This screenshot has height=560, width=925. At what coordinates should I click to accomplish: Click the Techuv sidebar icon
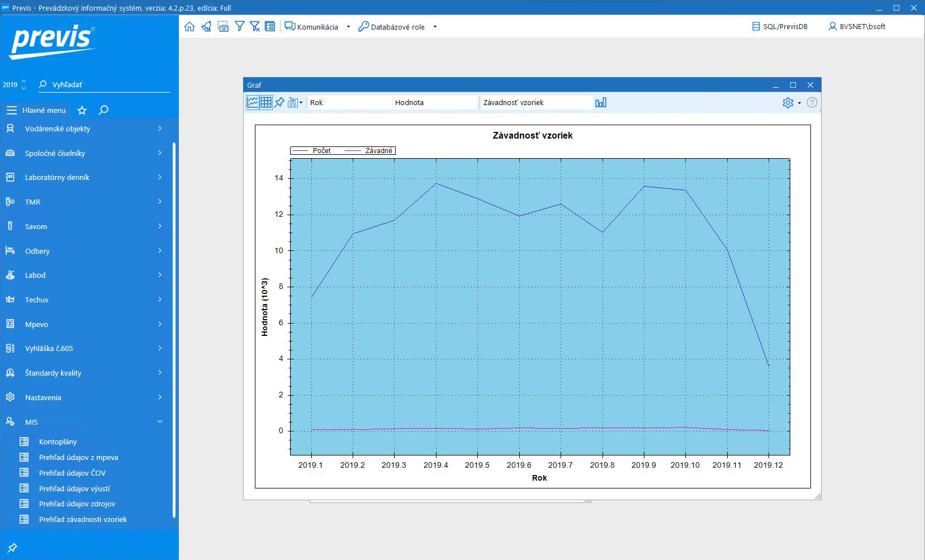(10, 300)
